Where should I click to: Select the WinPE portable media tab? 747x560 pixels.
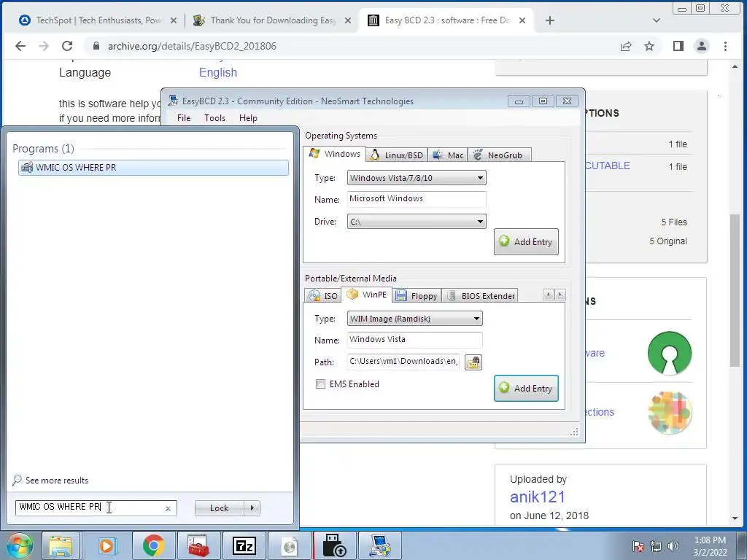[367, 295]
